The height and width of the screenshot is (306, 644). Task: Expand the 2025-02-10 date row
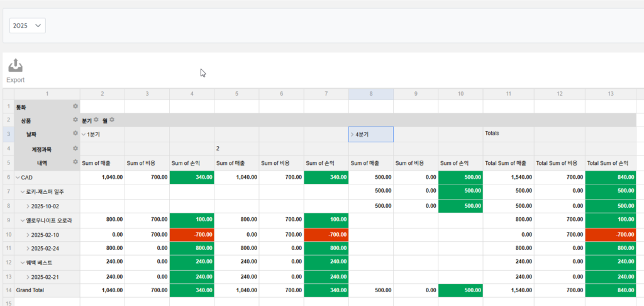coord(28,235)
